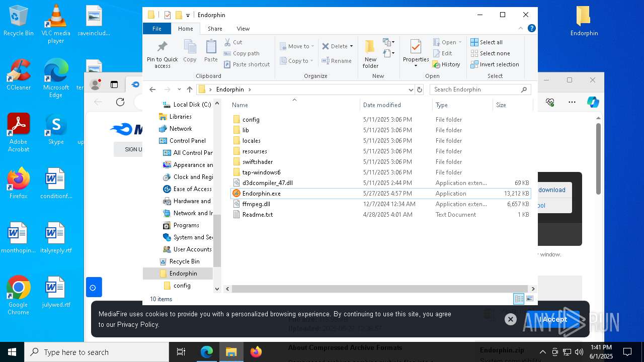Open Edge Copilot icon
Screen dimensions: 644x362
coord(593,102)
